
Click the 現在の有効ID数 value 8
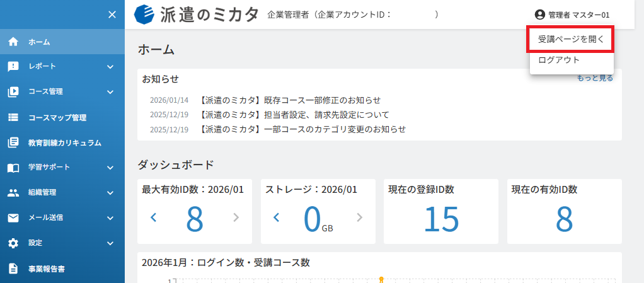click(565, 219)
